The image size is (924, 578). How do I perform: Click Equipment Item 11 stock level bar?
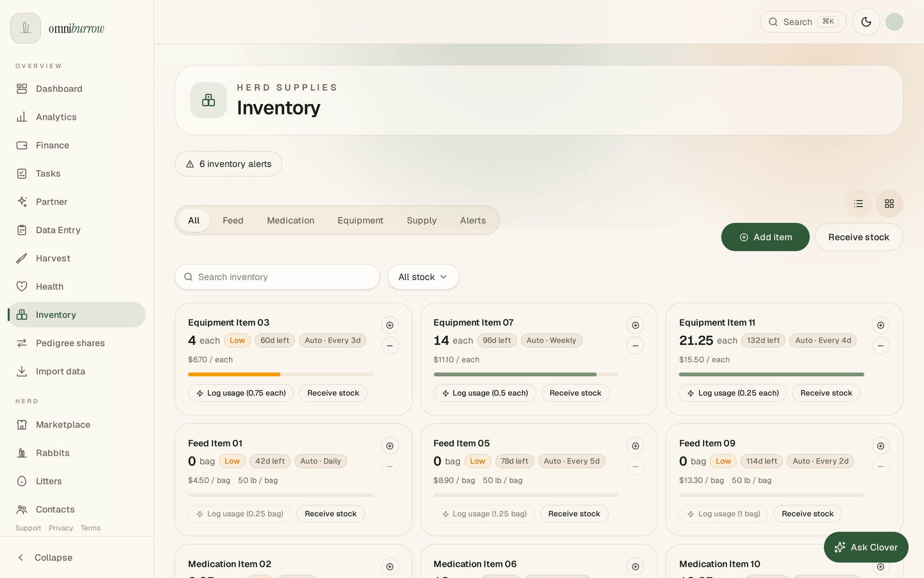tap(771, 375)
